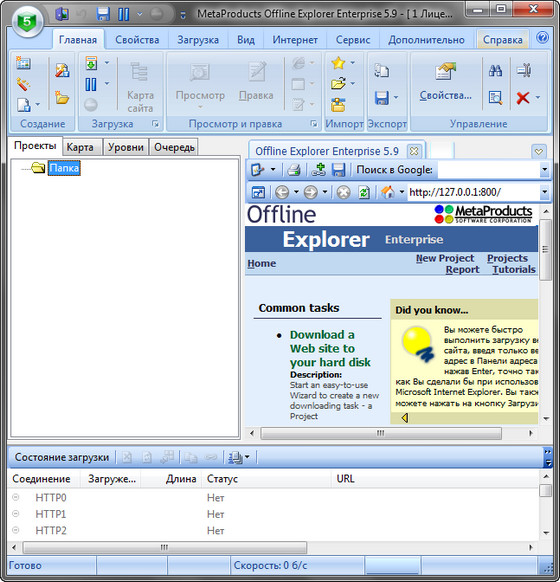The width and height of the screenshot is (560, 582).
Task: Click the printer icon in browser toolbar
Action: coord(294,170)
